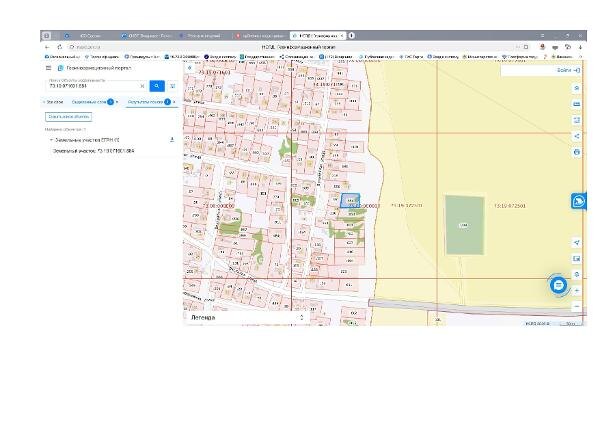The image size is (600, 424).
Task: Go back with browser back arrow
Action: (x=47, y=47)
